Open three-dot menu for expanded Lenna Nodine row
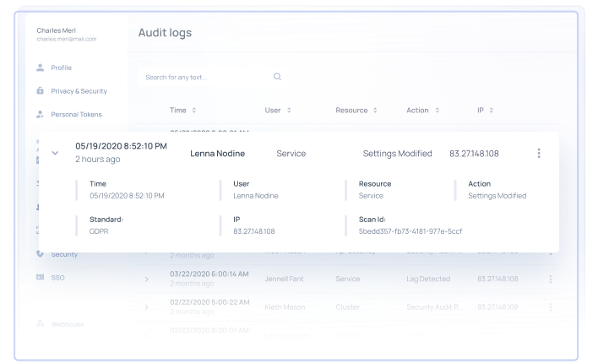The image size is (598, 364). click(x=539, y=154)
